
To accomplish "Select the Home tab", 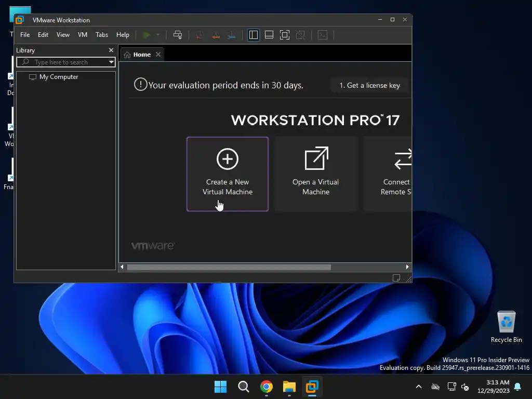I will (142, 55).
